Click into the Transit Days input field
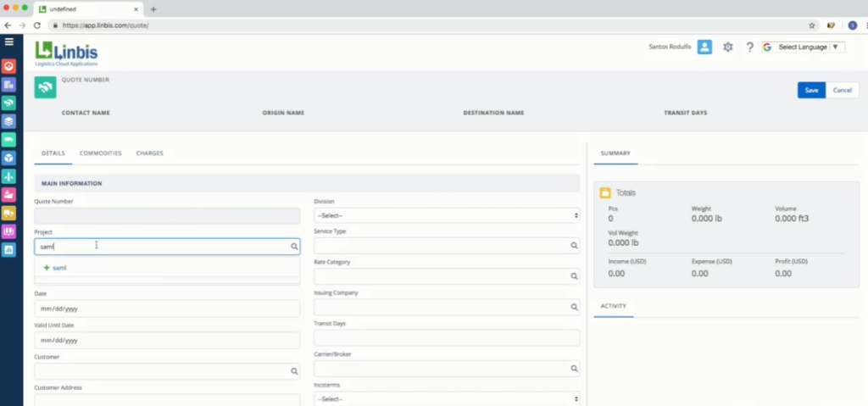868x406 pixels. pos(447,338)
